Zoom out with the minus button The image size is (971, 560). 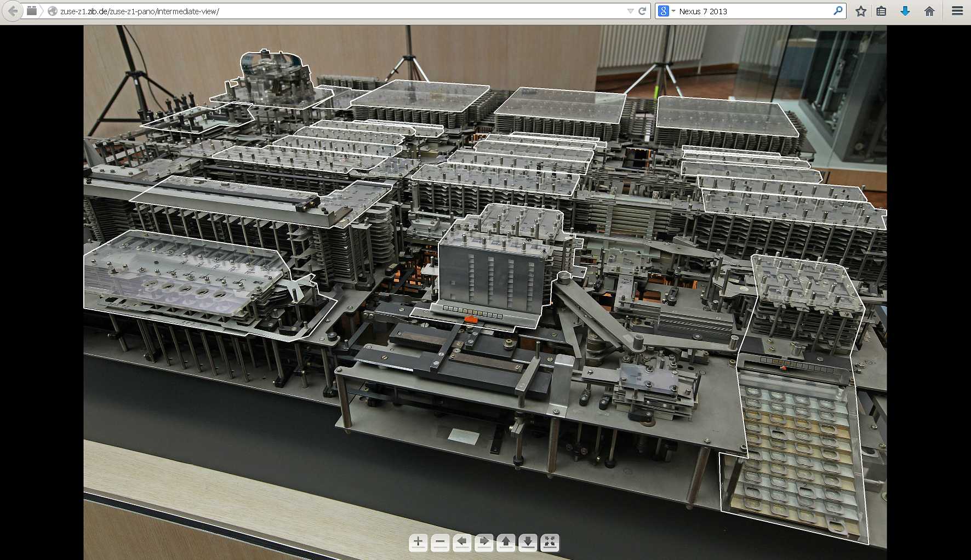pos(439,542)
